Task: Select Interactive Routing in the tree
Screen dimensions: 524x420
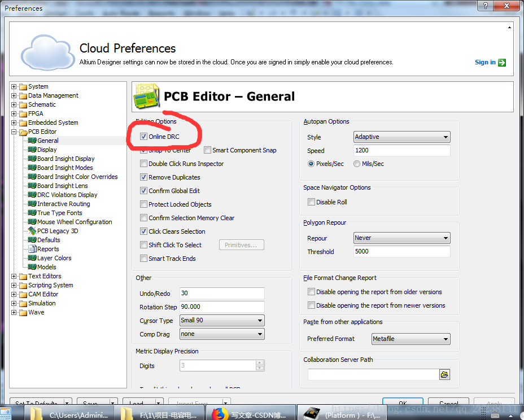Action: (x=63, y=203)
